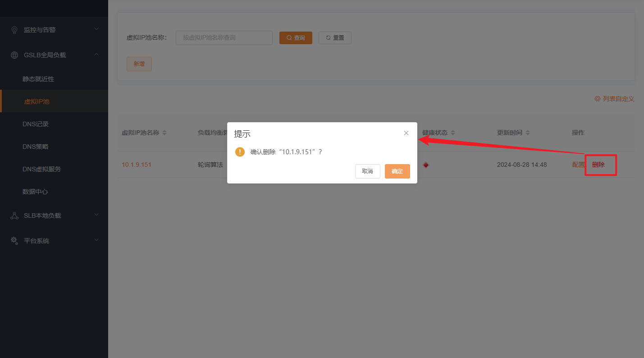Open the 数据中心 menu item
644x358 pixels.
(35, 192)
